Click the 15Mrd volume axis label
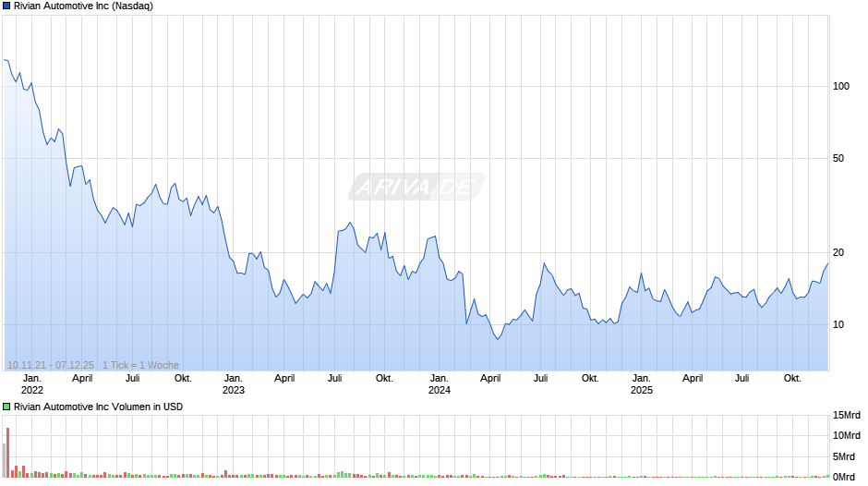This screenshot has height=486, width=868. (x=847, y=416)
